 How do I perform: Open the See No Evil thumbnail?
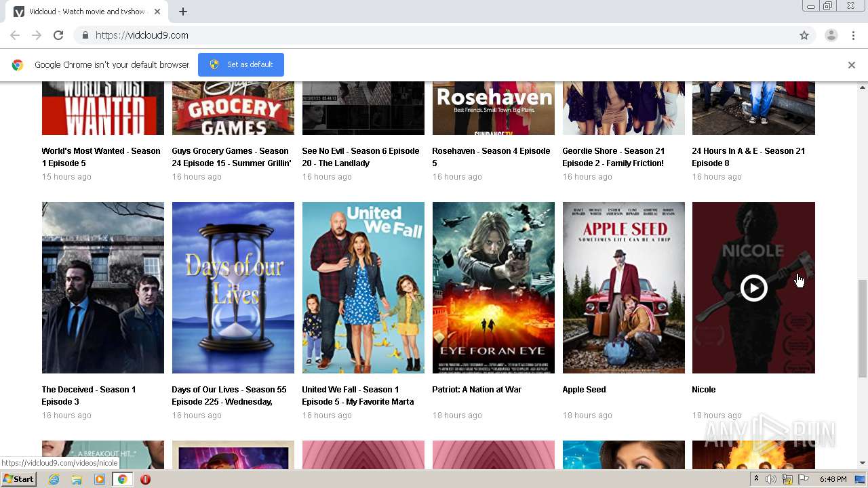[363, 108]
